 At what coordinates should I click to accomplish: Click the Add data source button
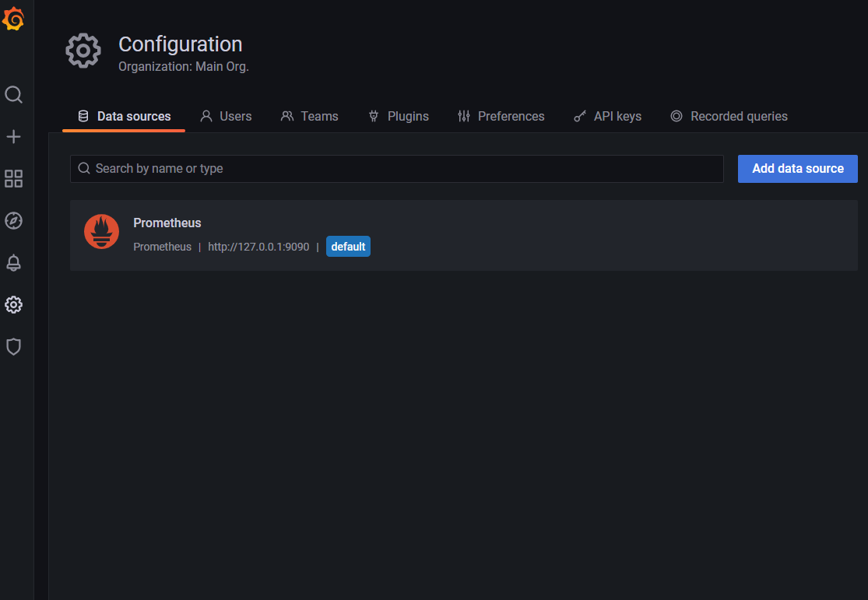pos(798,169)
